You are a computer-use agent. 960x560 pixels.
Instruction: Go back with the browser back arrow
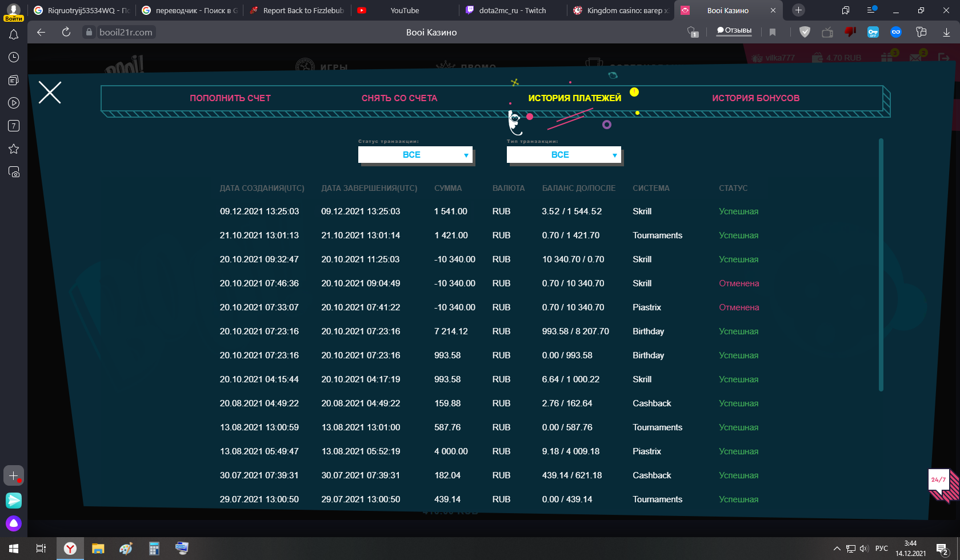point(41,33)
